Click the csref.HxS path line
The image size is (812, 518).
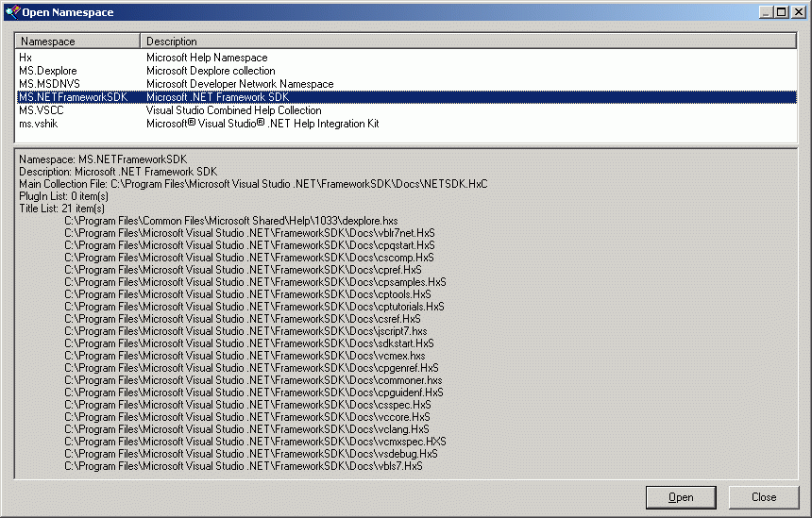pos(243,319)
